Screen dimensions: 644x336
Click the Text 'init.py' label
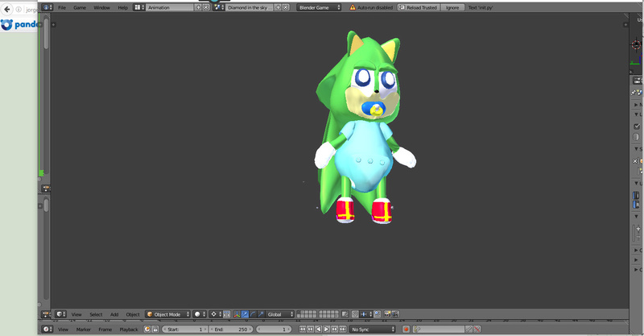(481, 7)
